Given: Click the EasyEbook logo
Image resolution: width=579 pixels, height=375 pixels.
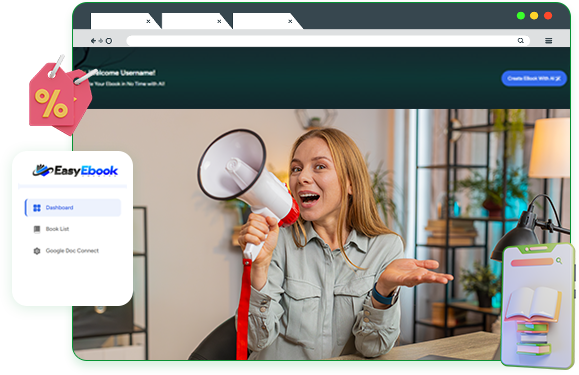Looking at the screenshot, I should coord(75,171).
